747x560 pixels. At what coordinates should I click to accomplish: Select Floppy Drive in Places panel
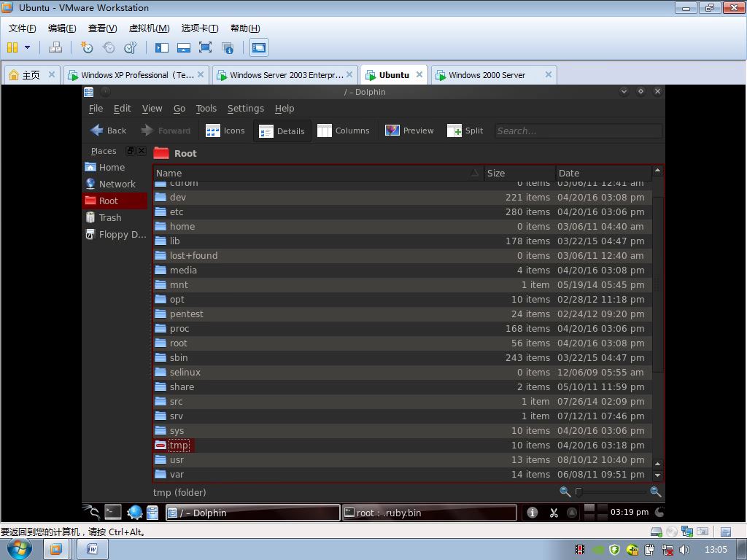point(115,234)
